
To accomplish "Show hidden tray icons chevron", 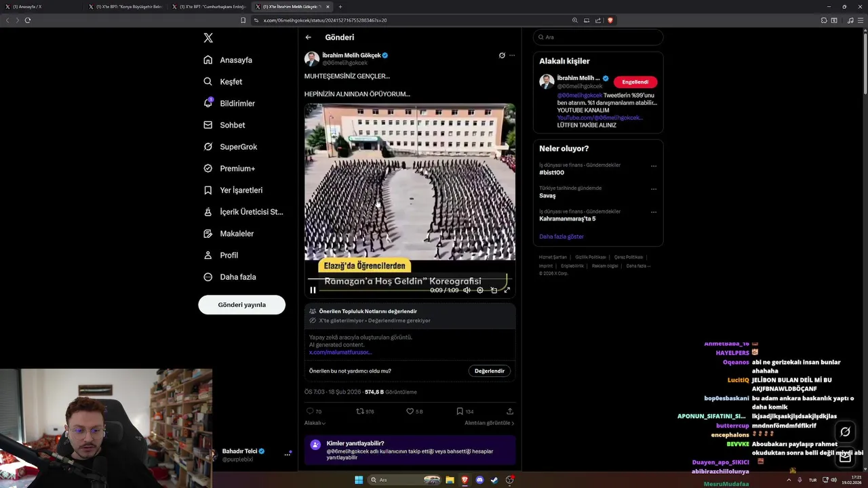I will click(x=789, y=480).
